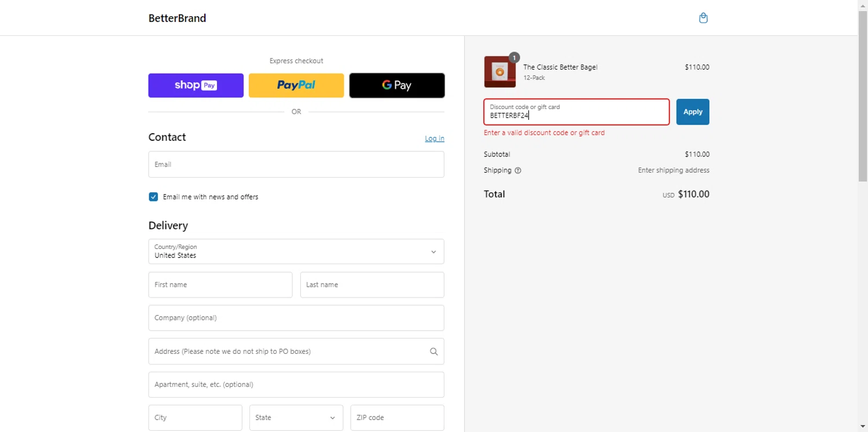Focus the Address field

point(296,352)
